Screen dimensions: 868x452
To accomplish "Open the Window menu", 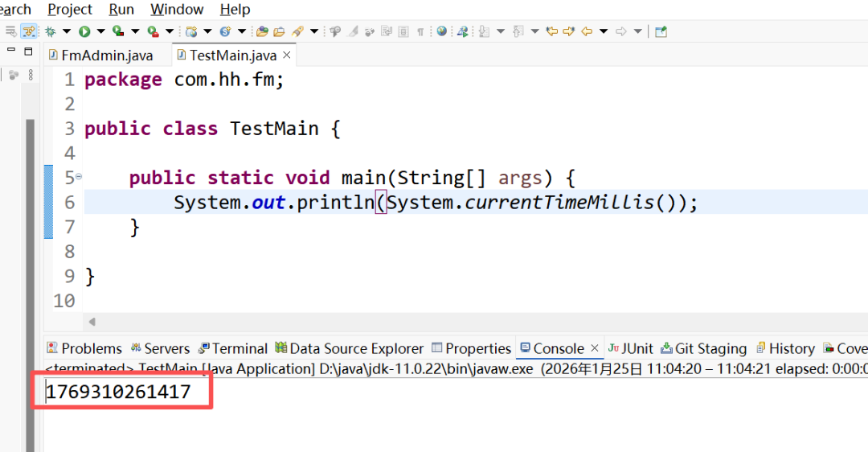I will tap(177, 10).
